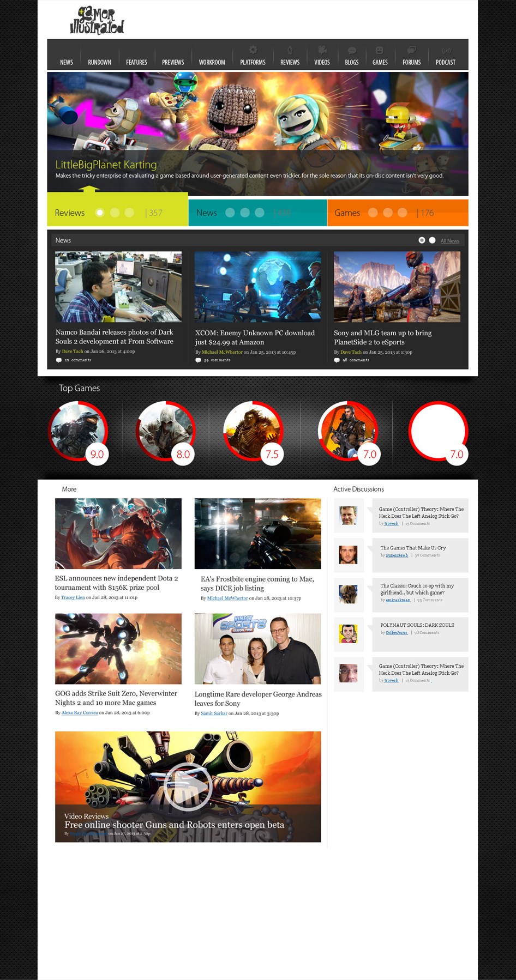Open author Tracey Lien's profile link
The image size is (516, 980).
73,597
